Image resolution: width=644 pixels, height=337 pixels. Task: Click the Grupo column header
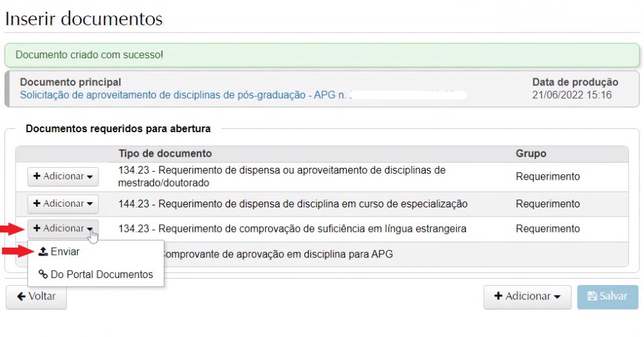tap(531, 154)
